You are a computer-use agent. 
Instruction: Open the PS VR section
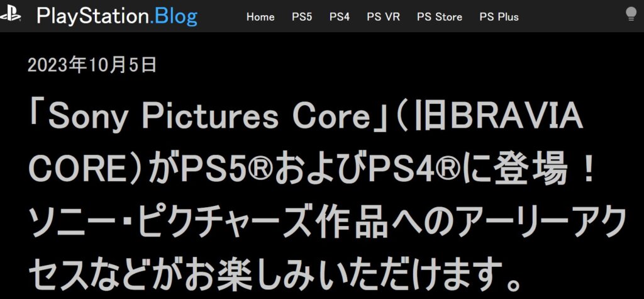383,17
